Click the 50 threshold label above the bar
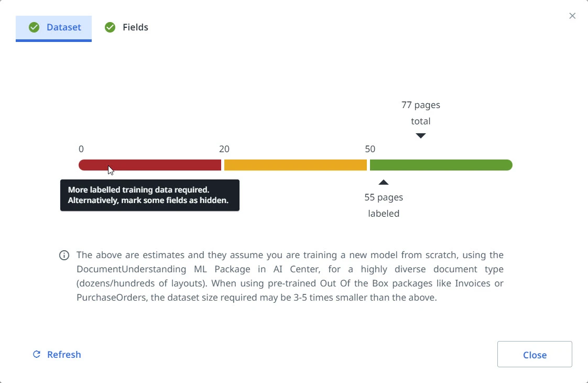This screenshot has height=383, width=588. click(x=370, y=149)
